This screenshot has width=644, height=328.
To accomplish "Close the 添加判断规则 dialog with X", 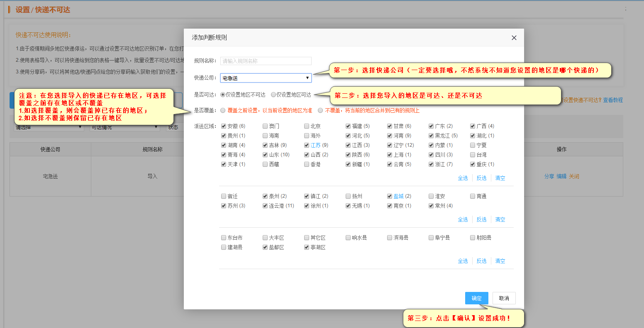I will coord(514,38).
